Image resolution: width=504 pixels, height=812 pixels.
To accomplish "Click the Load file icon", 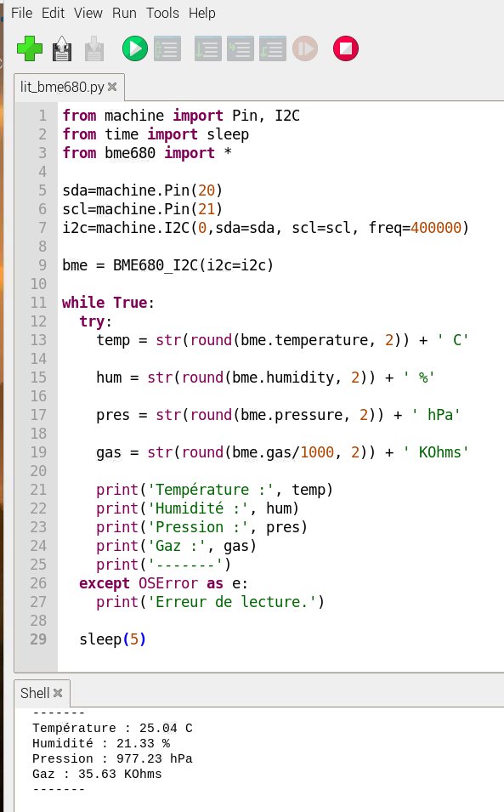I will (x=62, y=48).
